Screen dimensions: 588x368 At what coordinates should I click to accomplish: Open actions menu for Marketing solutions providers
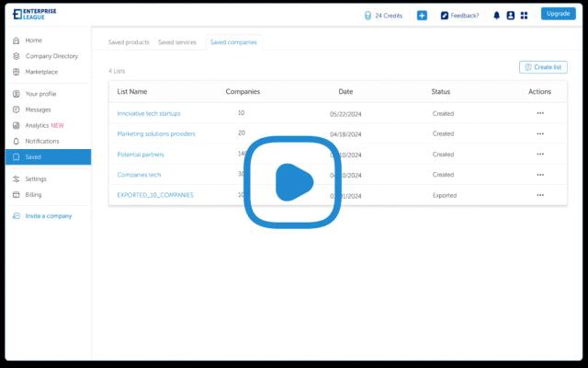click(540, 133)
